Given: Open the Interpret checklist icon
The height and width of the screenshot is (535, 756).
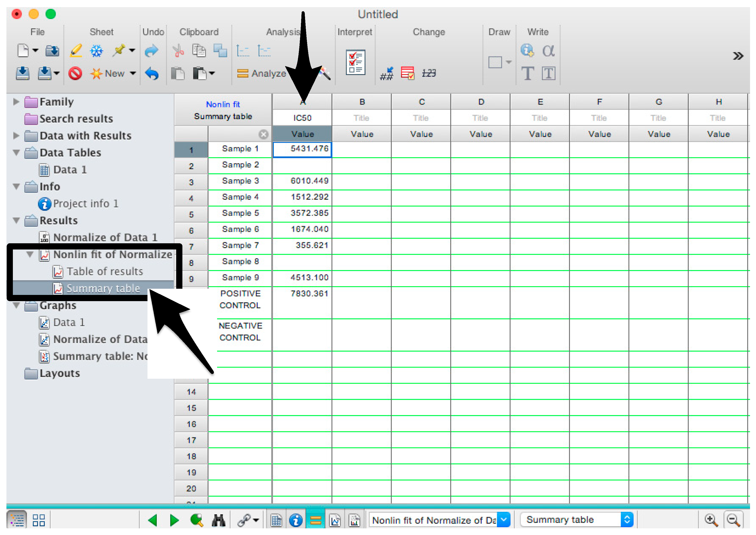Looking at the screenshot, I should click(x=355, y=62).
